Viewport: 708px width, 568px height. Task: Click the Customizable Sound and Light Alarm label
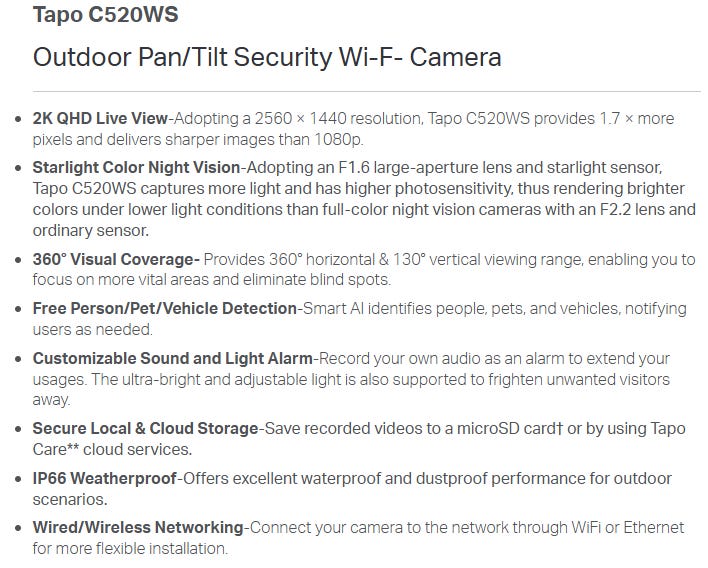click(172, 358)
